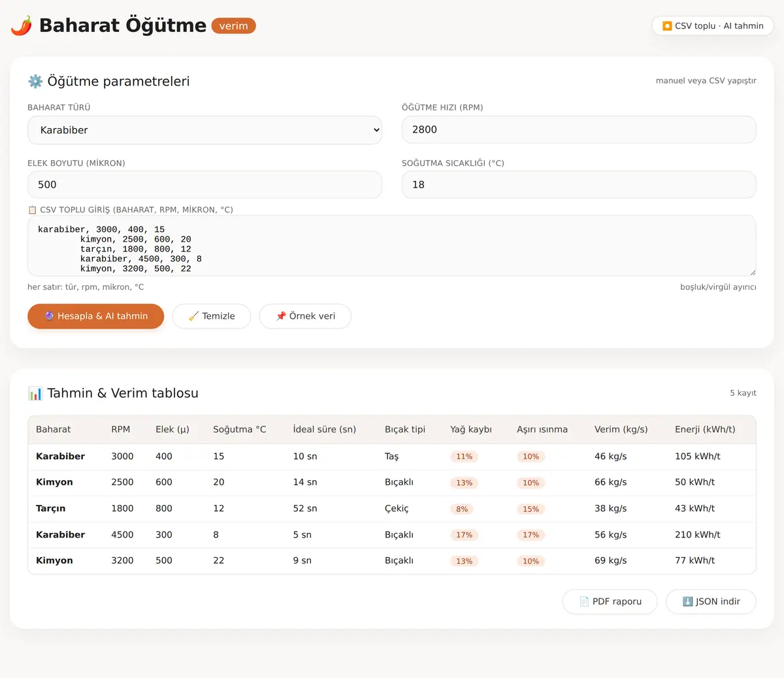Click the 52 sn ideal süre cell

click(x=305, y=508)
